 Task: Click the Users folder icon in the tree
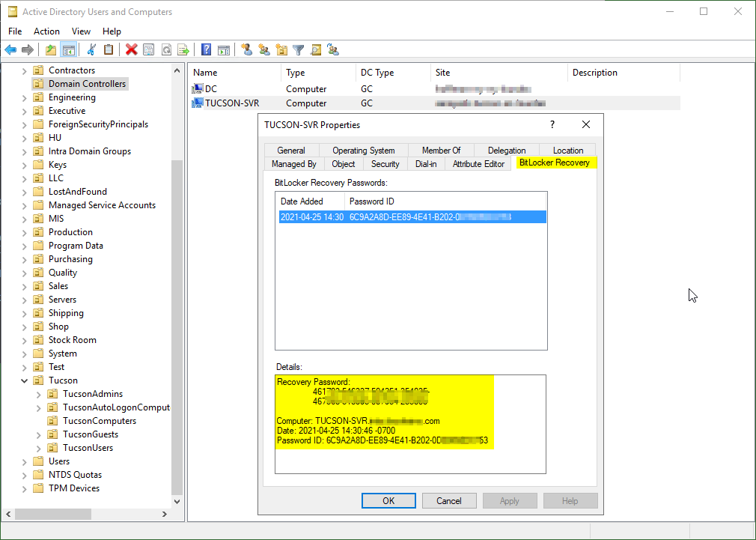[38, 461]
